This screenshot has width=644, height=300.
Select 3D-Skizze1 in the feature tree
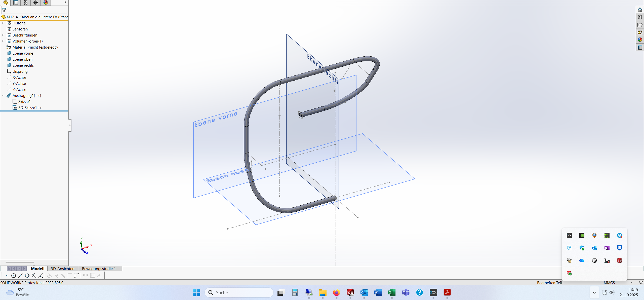click(28, 108)
